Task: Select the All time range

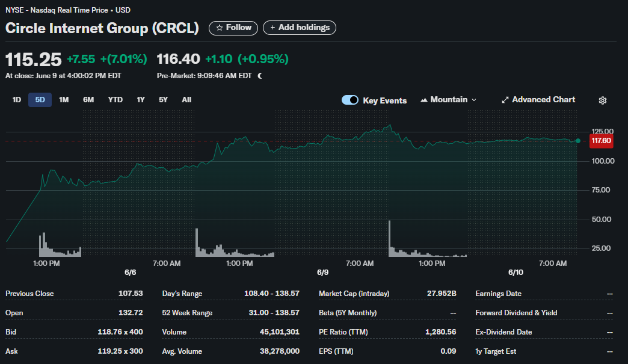Action: click(x=186, y=100)
